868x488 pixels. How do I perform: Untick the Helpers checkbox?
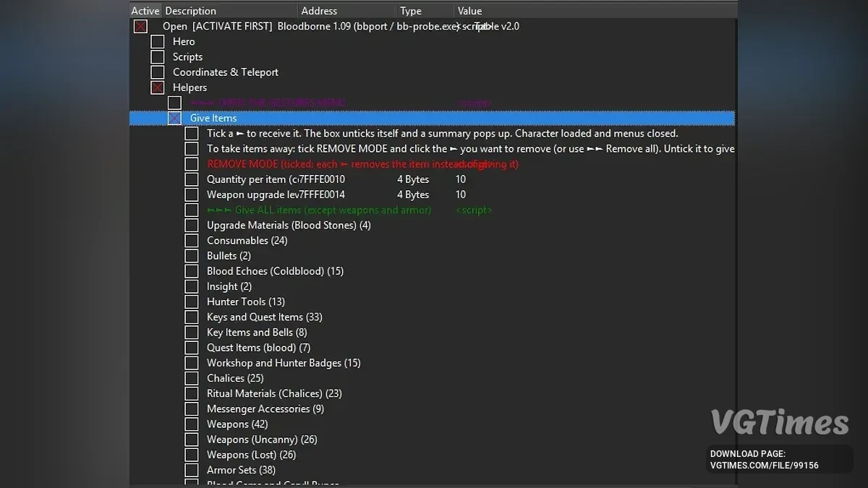pyautogui.click(x=158, y=87)
